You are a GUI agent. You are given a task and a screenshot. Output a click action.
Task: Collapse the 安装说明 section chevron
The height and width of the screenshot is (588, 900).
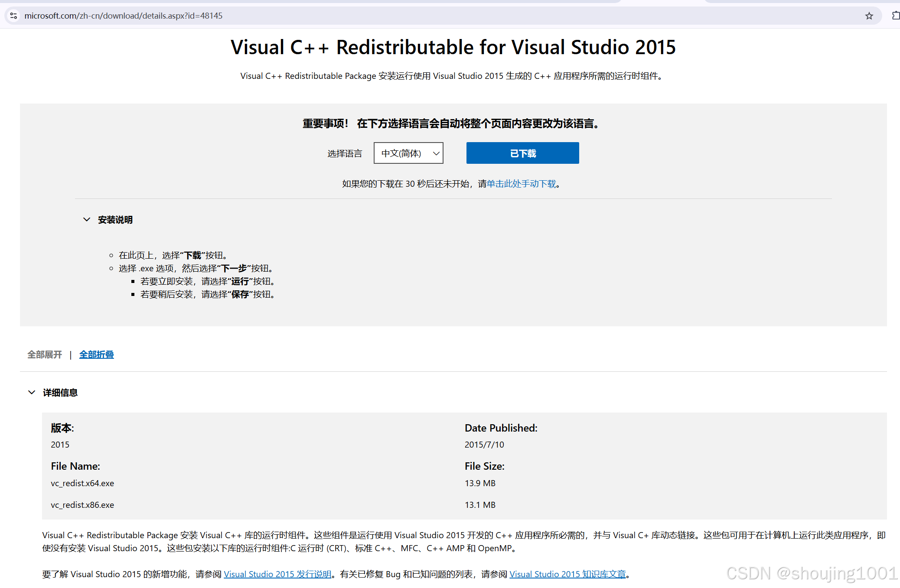[87, 220]
